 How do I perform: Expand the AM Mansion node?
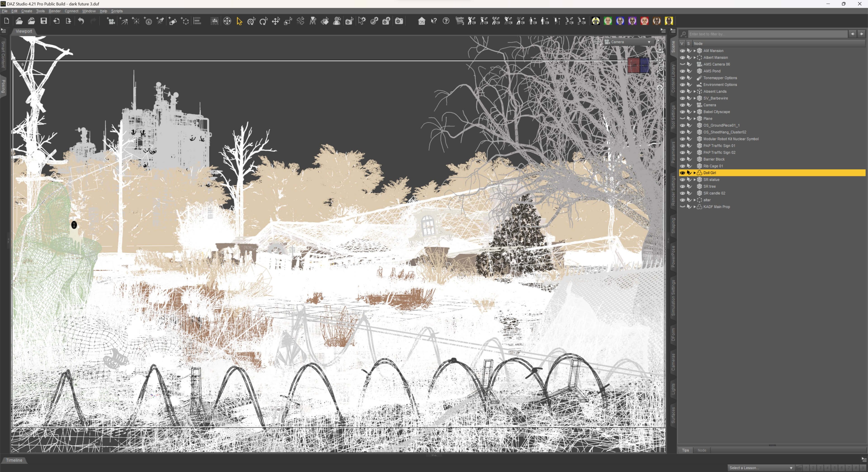694,51
